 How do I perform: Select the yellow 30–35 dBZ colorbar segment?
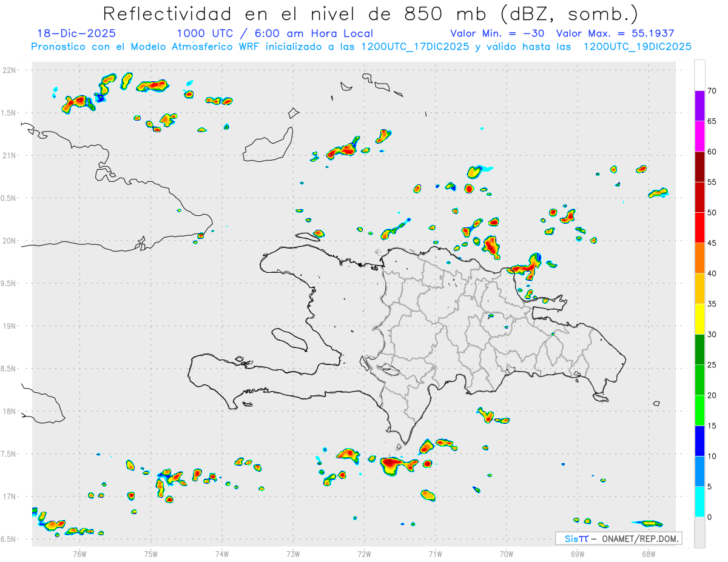699,319
